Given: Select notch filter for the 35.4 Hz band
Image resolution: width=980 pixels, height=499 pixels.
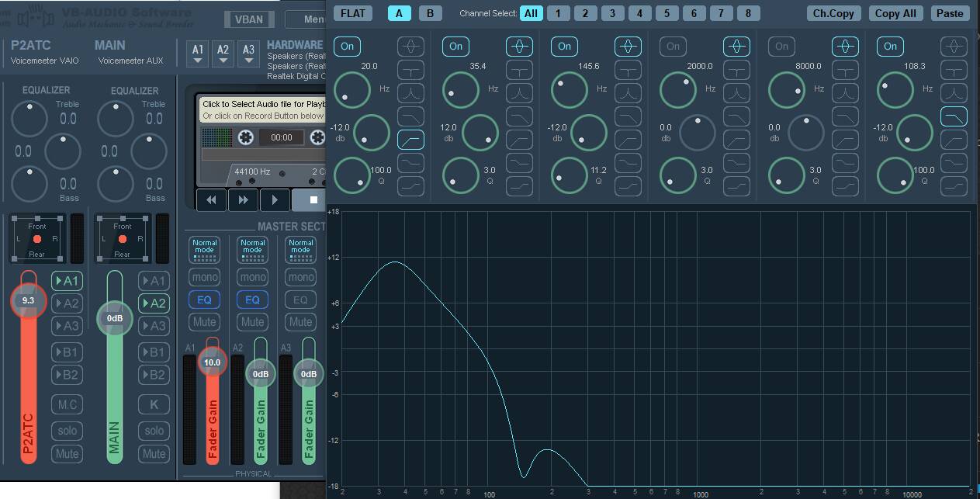Looking at the screenshot, I should point(520,70).
